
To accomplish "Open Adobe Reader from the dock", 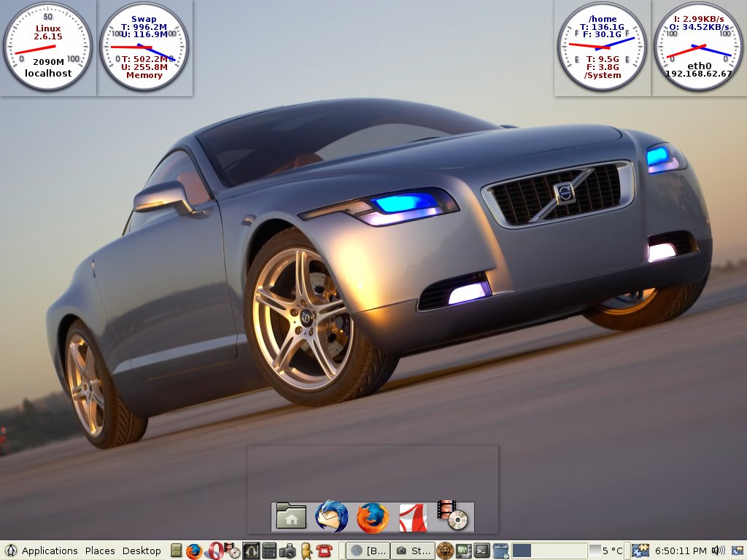I will [x=414, y=517].
